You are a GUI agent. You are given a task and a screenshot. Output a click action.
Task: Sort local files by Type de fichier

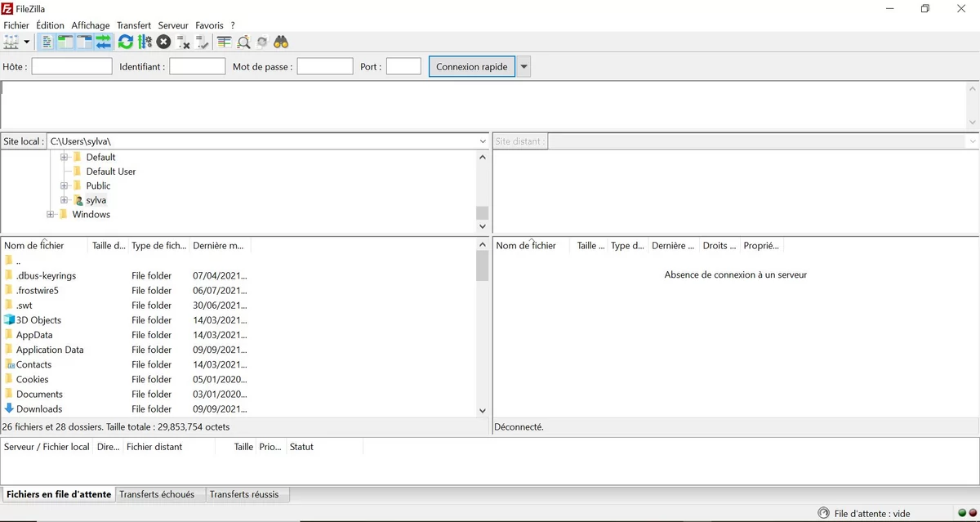[x=158, y=245]
